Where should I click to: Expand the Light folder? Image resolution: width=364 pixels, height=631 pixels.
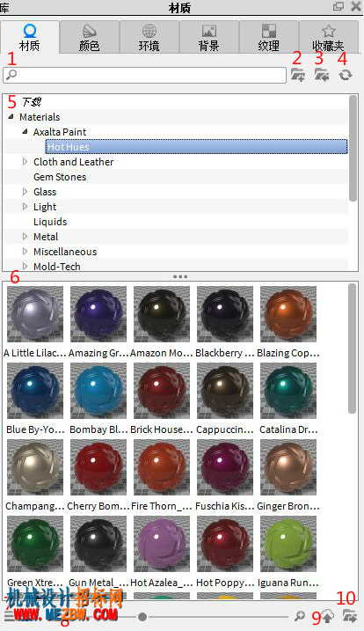pyautogui.click(x=25, y=207)
